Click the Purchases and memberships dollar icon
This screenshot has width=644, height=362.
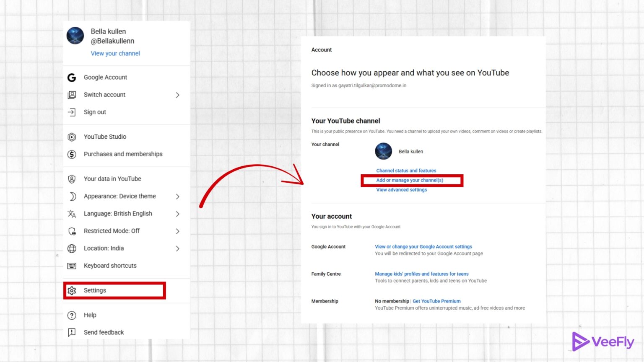click(x=72, y=154)
